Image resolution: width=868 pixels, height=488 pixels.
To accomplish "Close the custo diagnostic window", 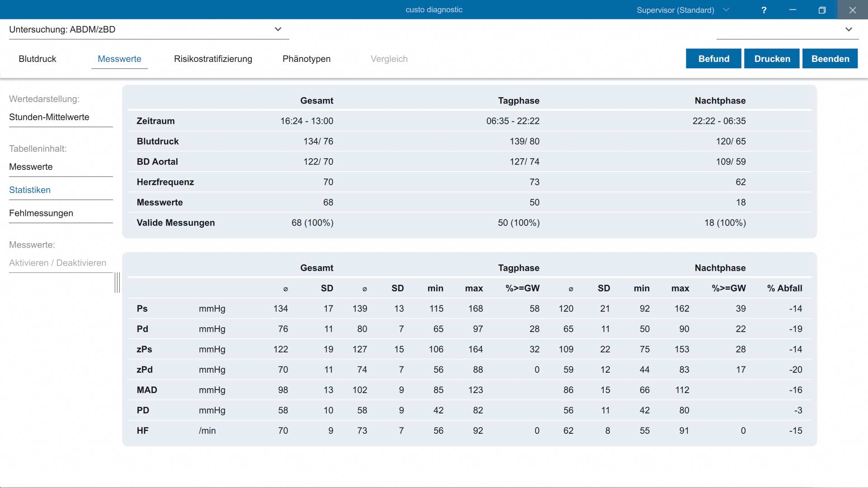I will [x=852, y=10].
